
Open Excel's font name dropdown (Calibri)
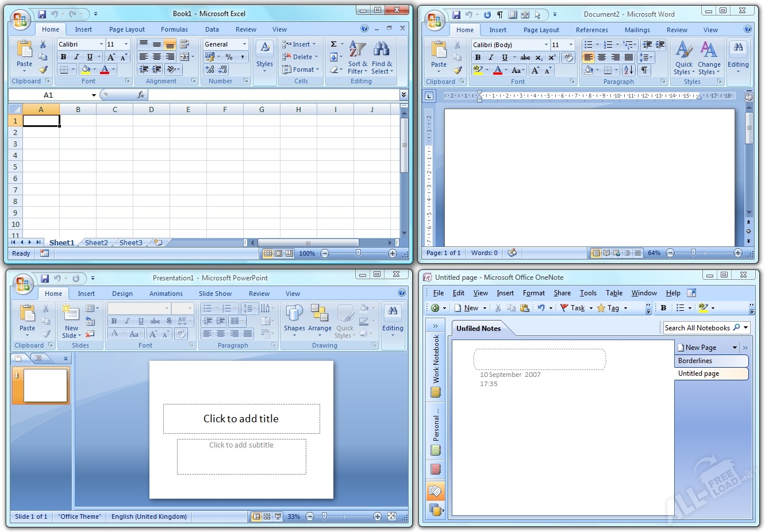[101, 44]
